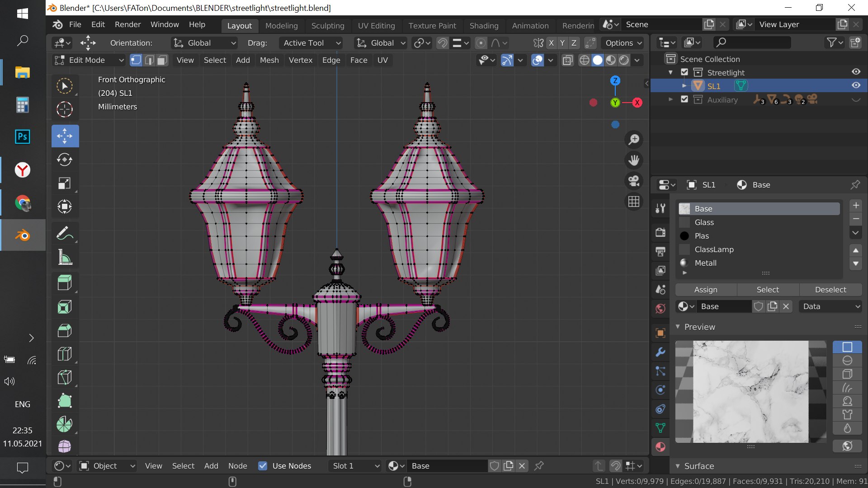
Task: Expand the SL1 tree item
Action: coord(684,86)
